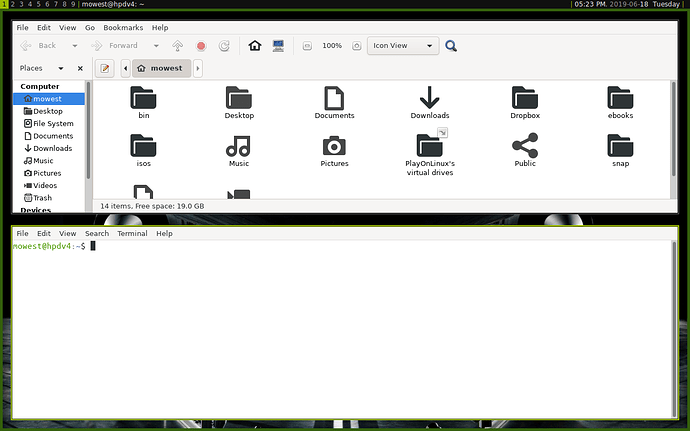
Task: Open the Back history dropdown arrow
Action: pos(75,46)
